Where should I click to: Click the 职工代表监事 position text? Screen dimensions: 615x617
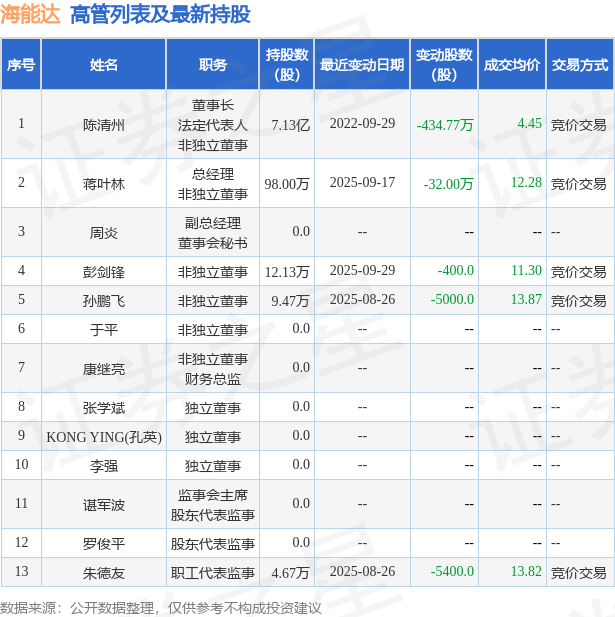coord(212,573)
